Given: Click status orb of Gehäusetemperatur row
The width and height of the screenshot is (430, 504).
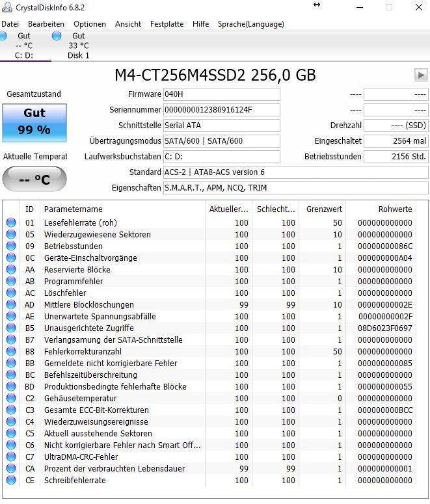Looking at the screenshot, I should (11, 398).
